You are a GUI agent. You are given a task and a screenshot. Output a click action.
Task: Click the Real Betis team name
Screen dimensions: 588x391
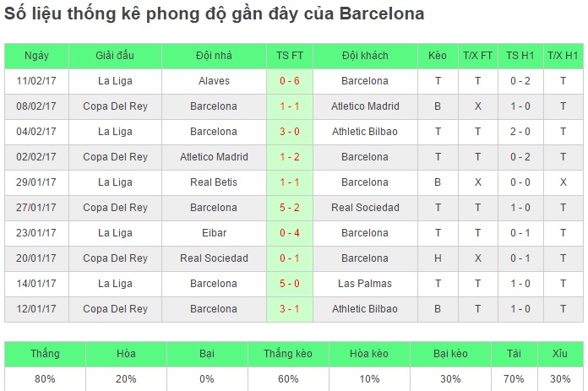coord(214,182)
